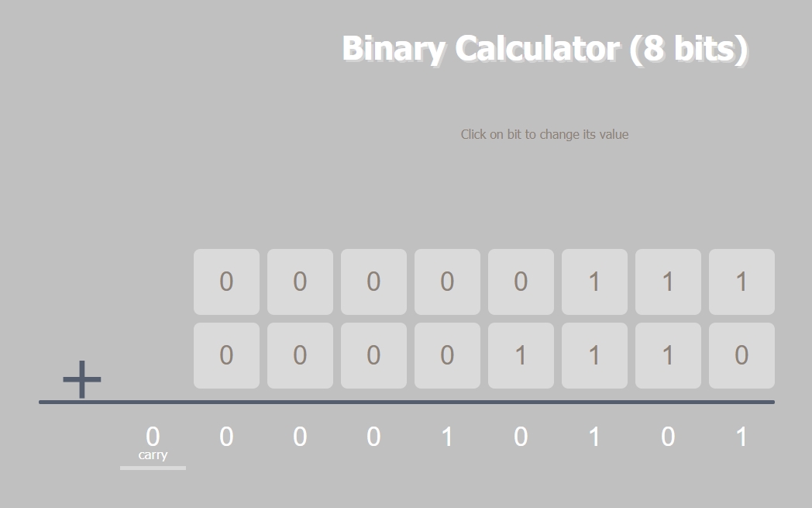
Task: Toggle the leftmost bit in the first row
Action: pyautogui.click(x=226, y=282)
